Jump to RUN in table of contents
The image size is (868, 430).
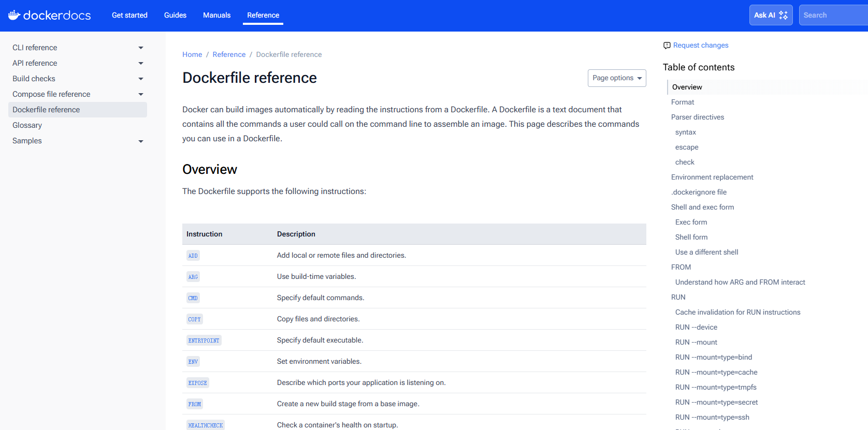pos(678,297)
